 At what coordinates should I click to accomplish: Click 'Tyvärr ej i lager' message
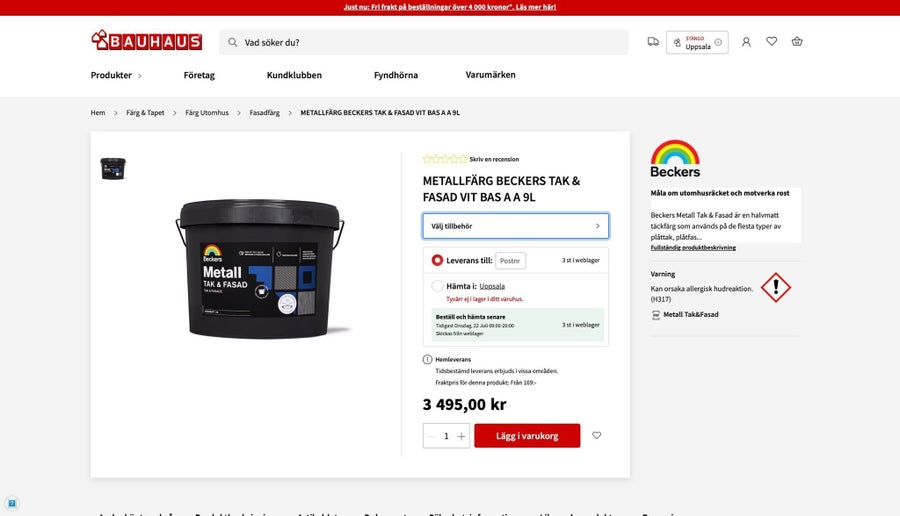484,299
